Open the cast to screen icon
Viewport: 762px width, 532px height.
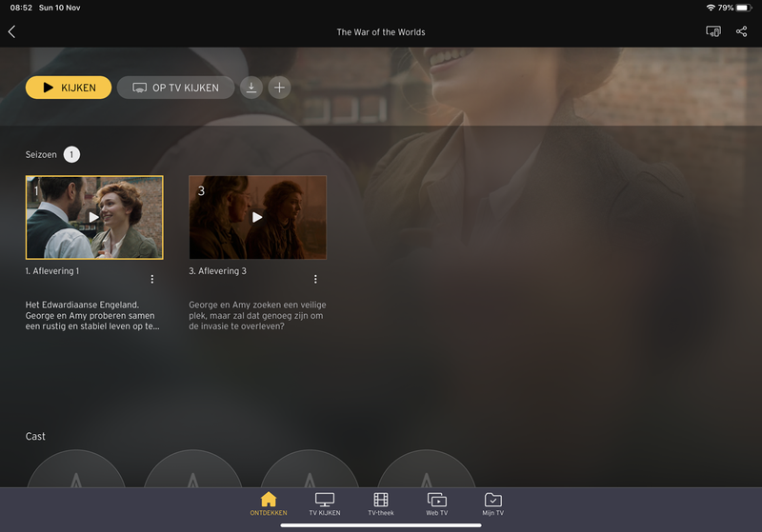(712, 32)
